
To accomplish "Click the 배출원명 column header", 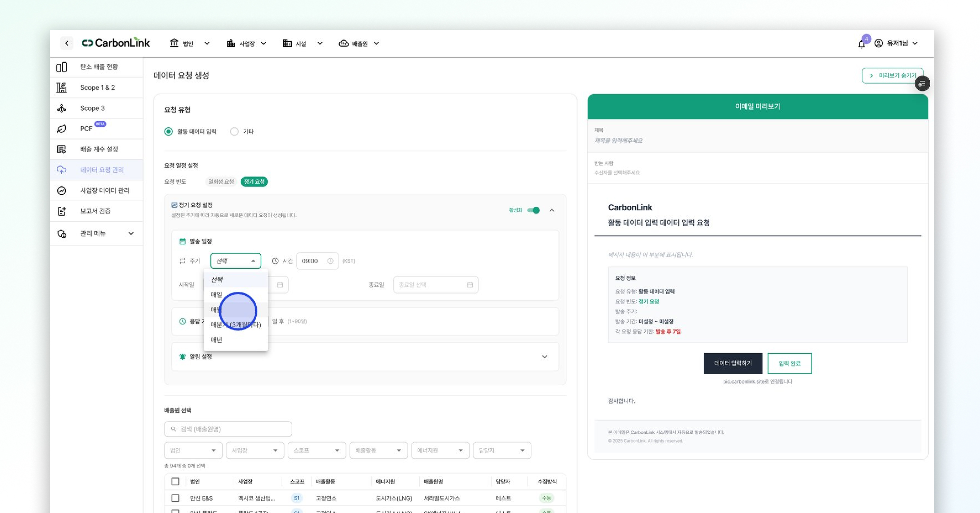I will 433,482.
